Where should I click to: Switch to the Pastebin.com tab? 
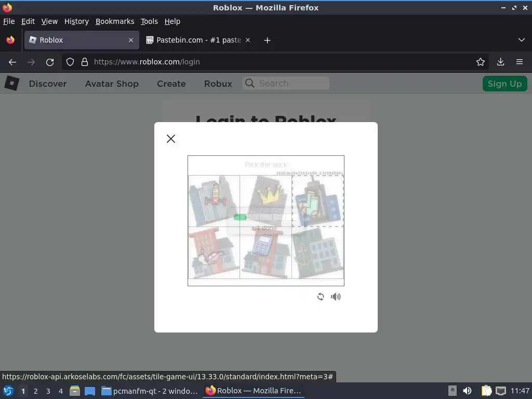click(198, 40)
